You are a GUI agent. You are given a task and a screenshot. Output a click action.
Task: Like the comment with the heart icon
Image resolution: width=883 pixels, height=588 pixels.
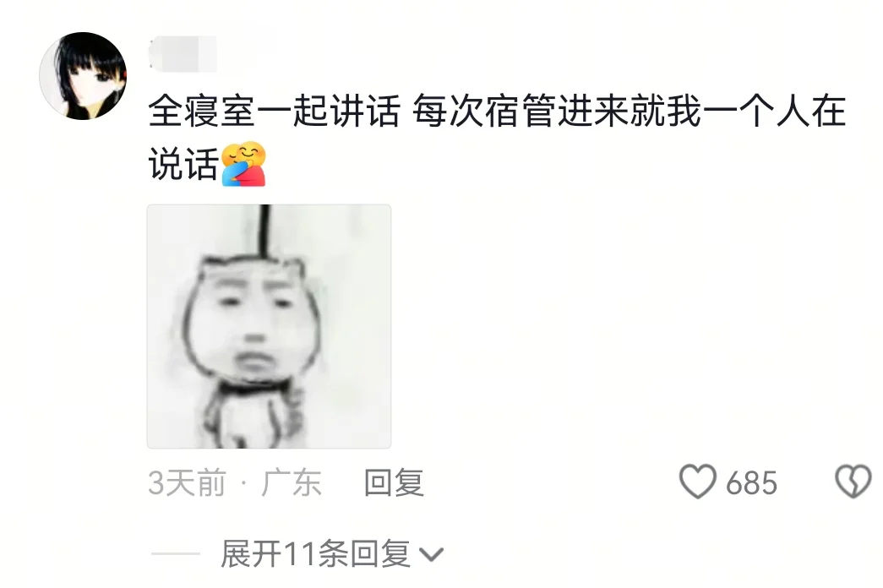tap(698, 482)
